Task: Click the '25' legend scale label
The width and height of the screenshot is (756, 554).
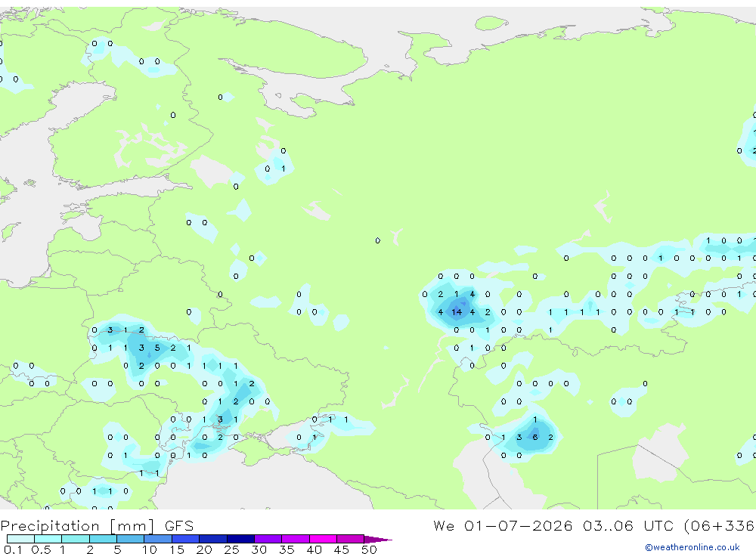Action: coord(231,549)
